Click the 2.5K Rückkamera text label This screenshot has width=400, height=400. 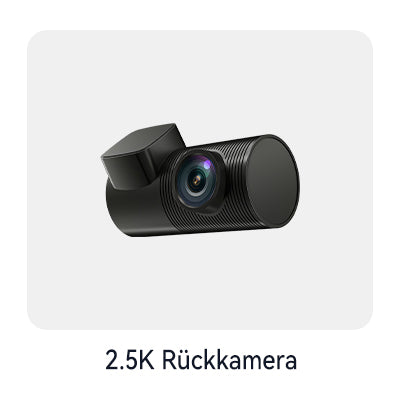pyautogui.click(x=201, y=359)
